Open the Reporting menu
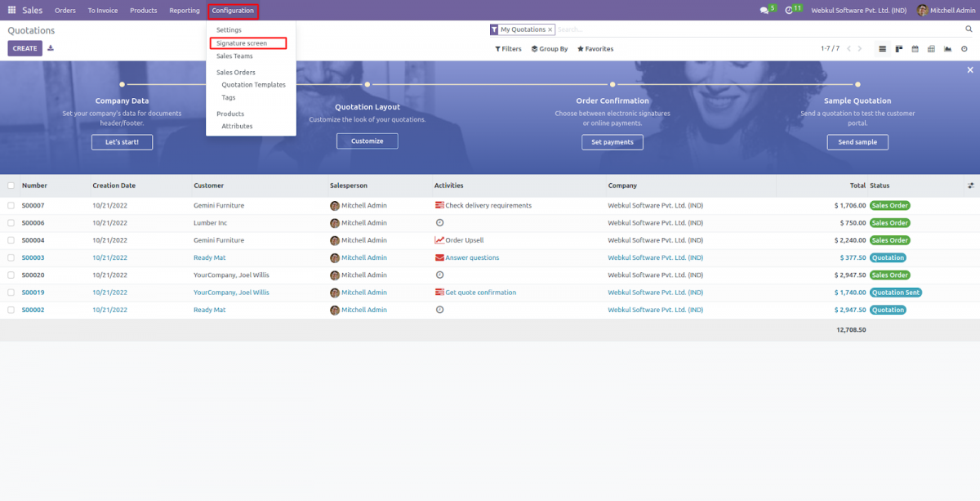980x501 pixels. pyautogui.click(x=185, y=11)
